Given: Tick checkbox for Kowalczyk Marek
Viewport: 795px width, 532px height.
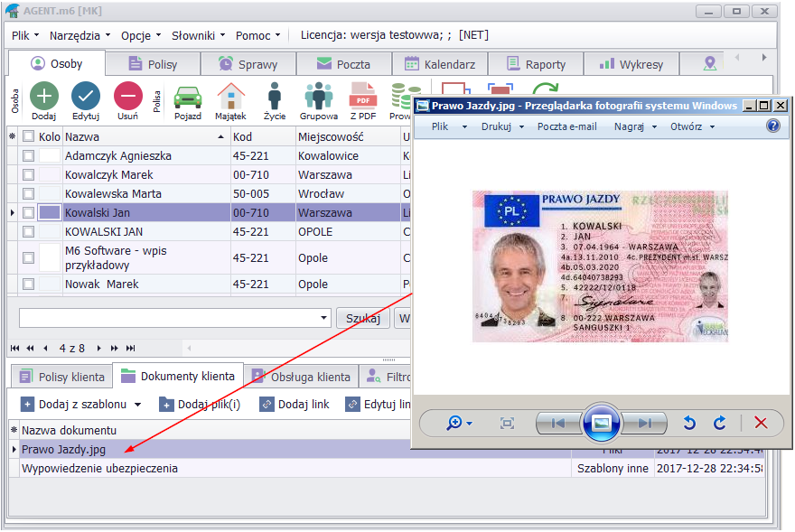Looking at the screenshot, I should pos(28,175).
